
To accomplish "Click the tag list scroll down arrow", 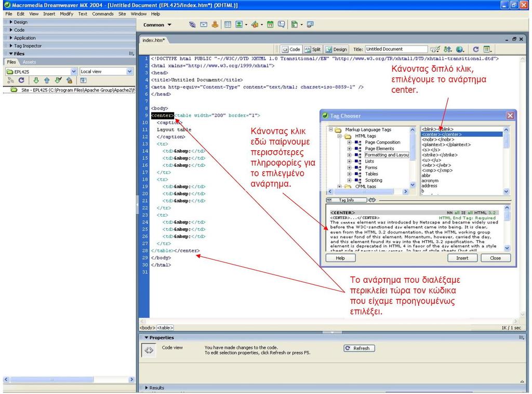I will [x=506, y=192].
